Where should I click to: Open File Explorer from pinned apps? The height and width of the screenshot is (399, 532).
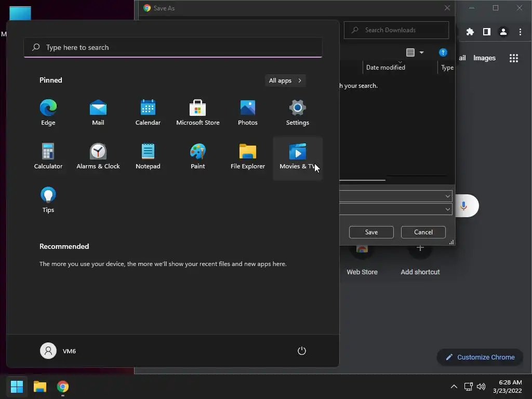click(x=248, y=156)
